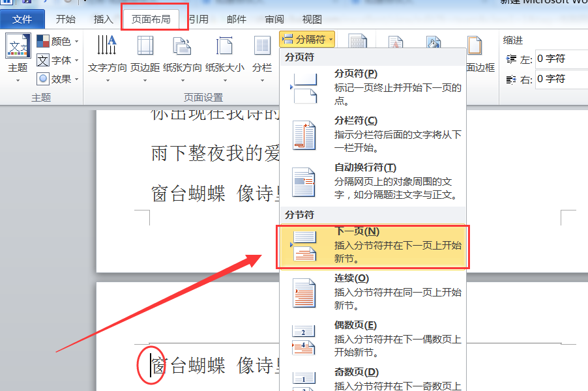Click the 奇数页 odd page icon

(x=303, y=381)
